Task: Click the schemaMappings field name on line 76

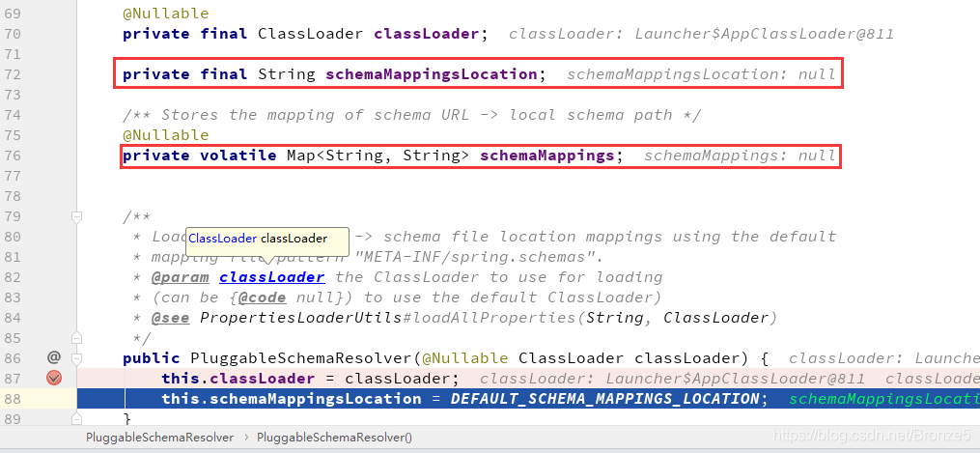Action: point(547,155)
